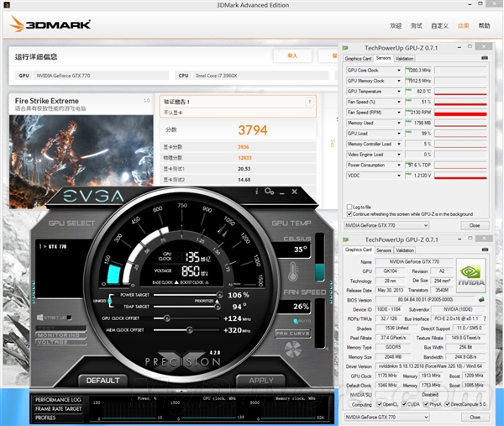Switch to Validation tab in lower GPU-Z

(405, 250)
